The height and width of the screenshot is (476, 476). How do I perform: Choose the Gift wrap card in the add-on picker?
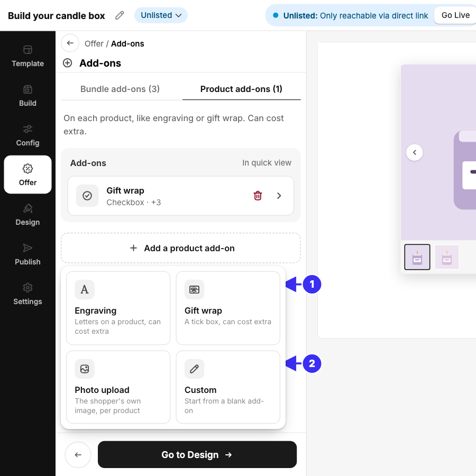[228, 308]
